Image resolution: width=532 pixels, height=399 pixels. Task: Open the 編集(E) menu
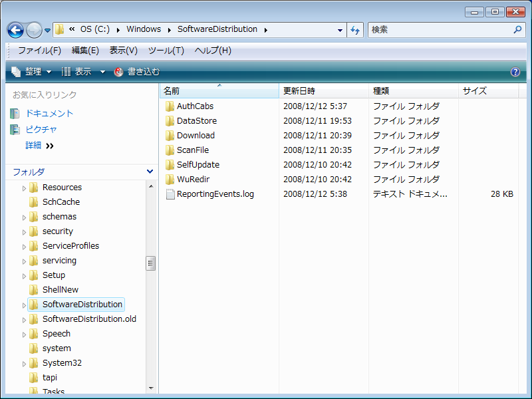(85, 51)
